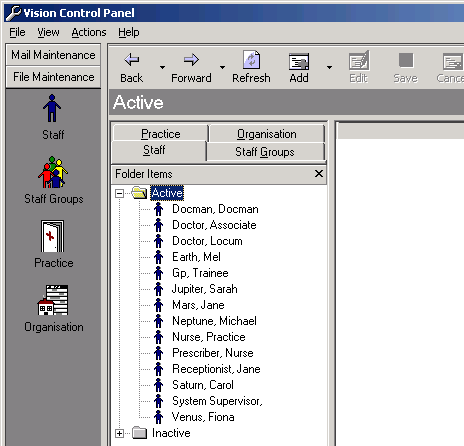Click the File Maintenance button

53,77
